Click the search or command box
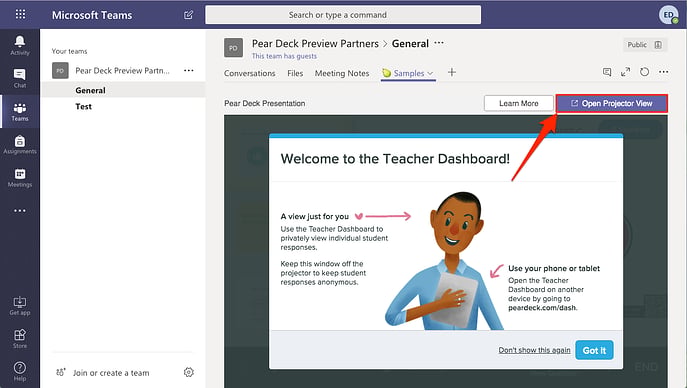 click(343, 15)
